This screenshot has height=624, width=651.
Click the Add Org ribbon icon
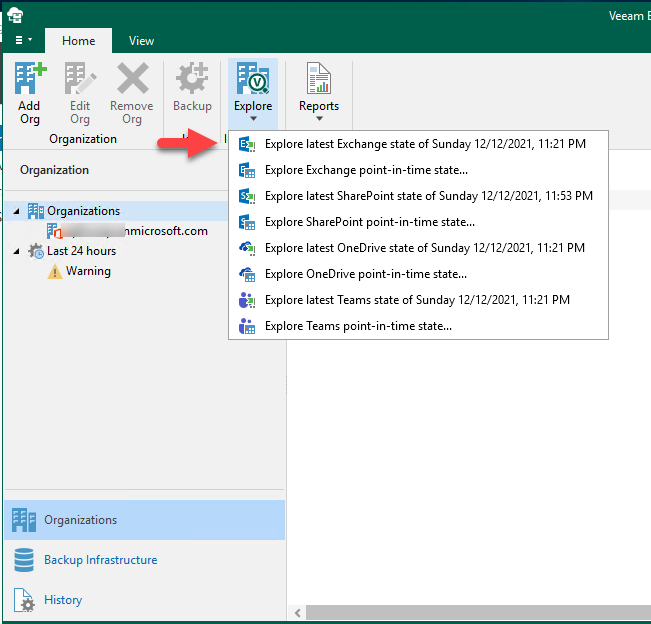(29, 80)
